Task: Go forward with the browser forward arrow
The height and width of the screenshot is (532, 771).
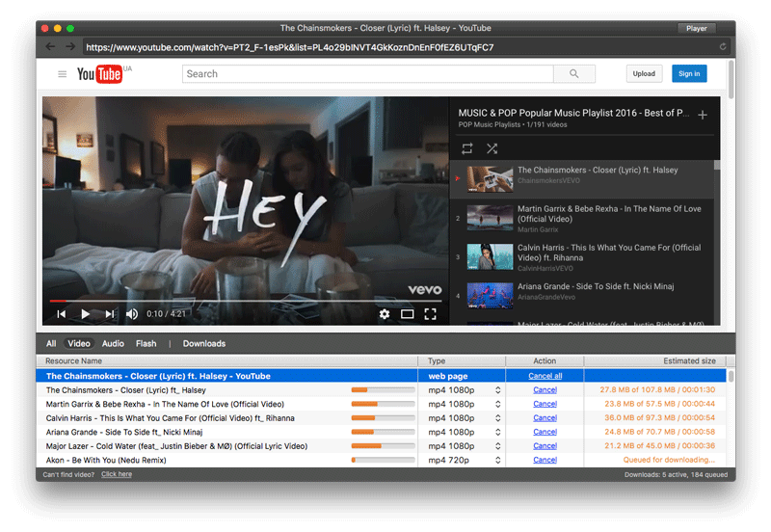Action: [x=70, y=46]
